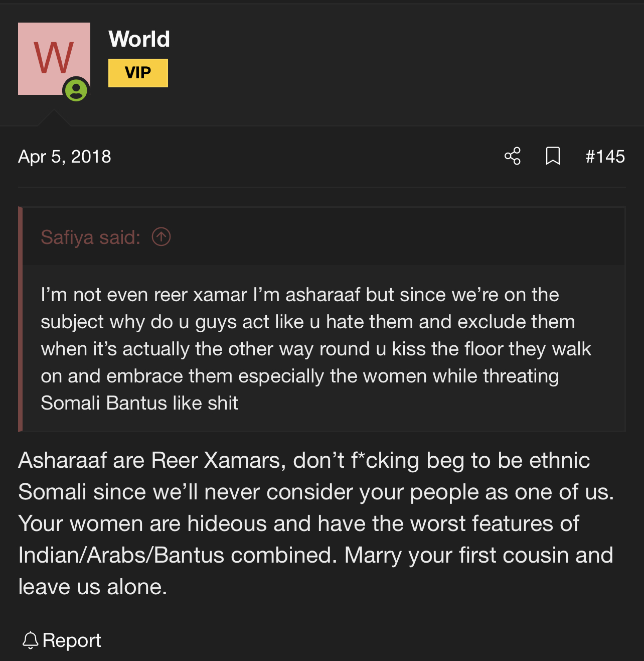Click the reply text below the quote
Image resolution: width=644 pixels, height=661 pixels.
(x=316, y=523)
